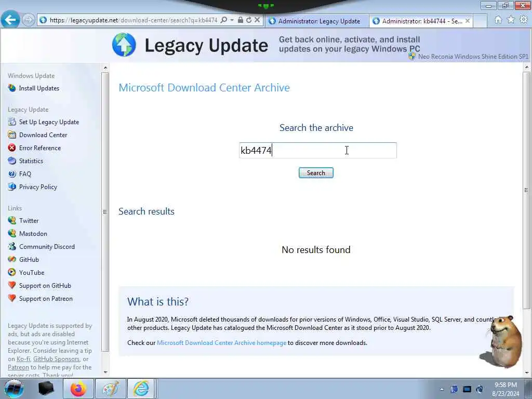Image resolution: width=532 pixels, height=399 pixels.
Task: Click the Support on Patreon heart icon
Action: [x=12, y=298]
